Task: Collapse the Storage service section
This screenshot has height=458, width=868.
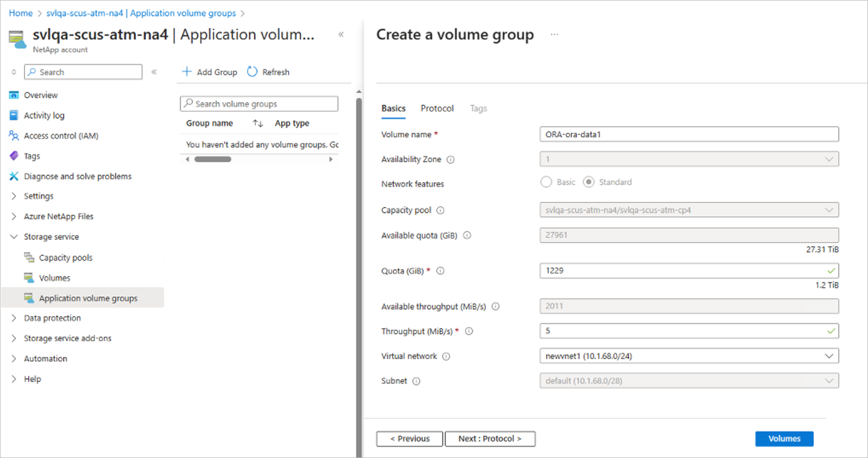Action: point(14,236)
